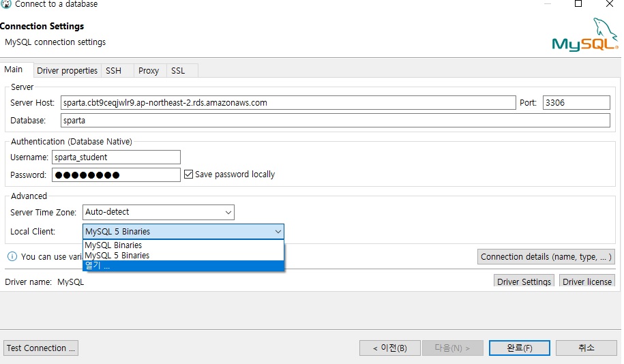Open Driver Settings
The height and width of the screenshot is (364, 624).
click(524, 282)
